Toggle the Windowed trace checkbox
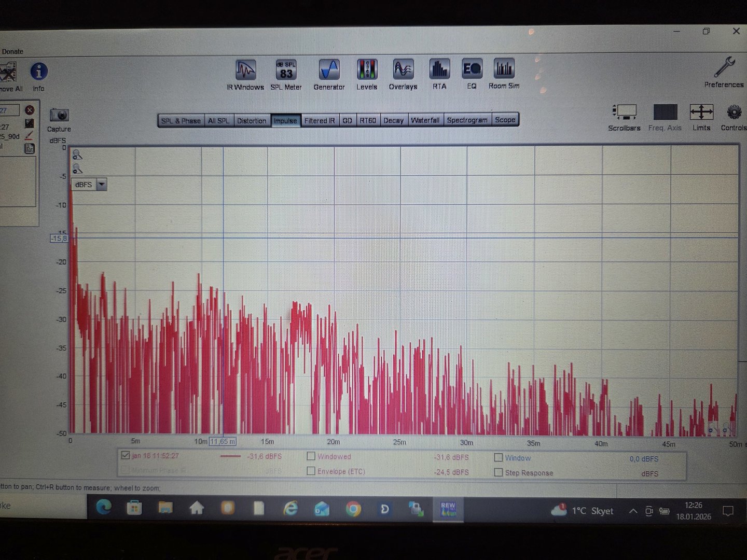 pos(311,456)
